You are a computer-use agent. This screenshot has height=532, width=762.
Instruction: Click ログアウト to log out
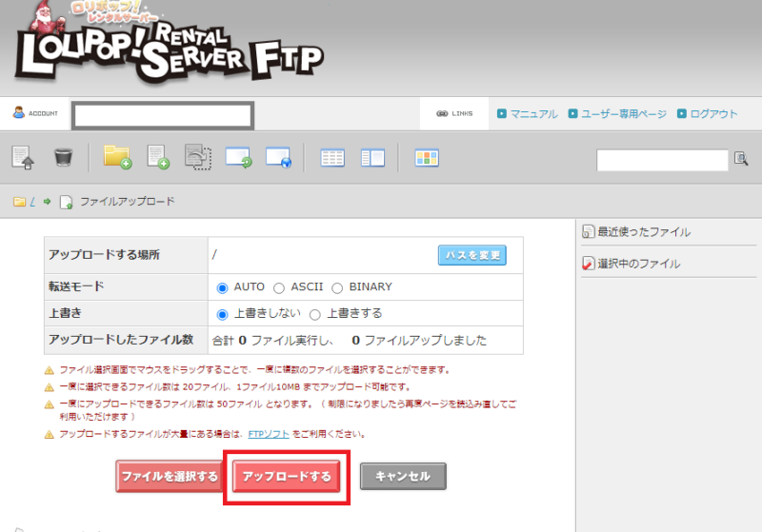pos(713,114)
